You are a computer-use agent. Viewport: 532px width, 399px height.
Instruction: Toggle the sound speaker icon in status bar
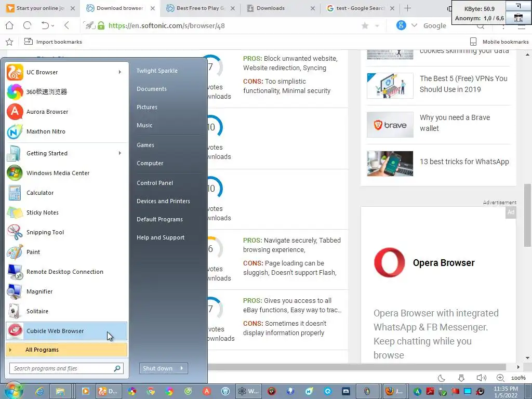pyautogui.click(x=481, y=378)
